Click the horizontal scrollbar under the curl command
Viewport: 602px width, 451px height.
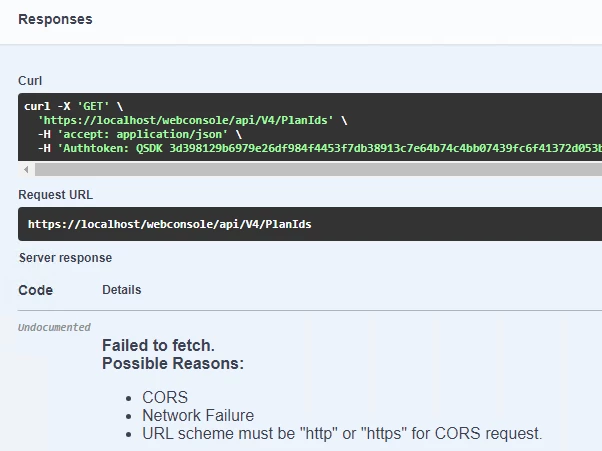300,170
